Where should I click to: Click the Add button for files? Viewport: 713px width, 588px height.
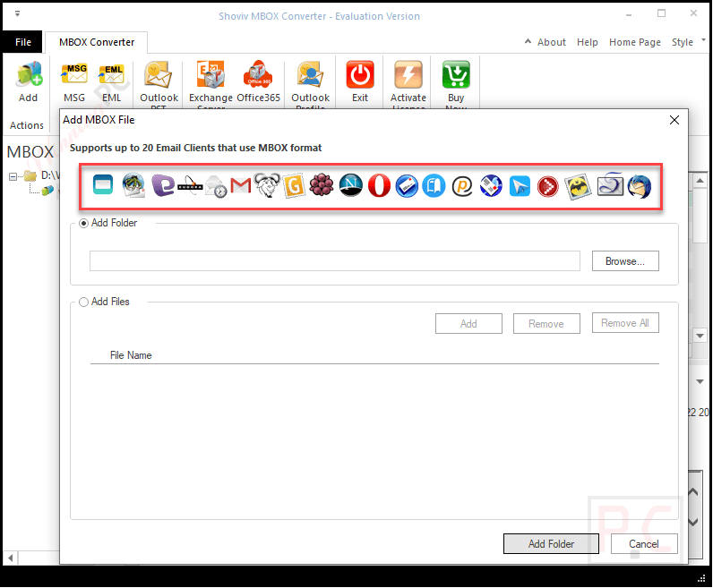[x=468, y=324]
